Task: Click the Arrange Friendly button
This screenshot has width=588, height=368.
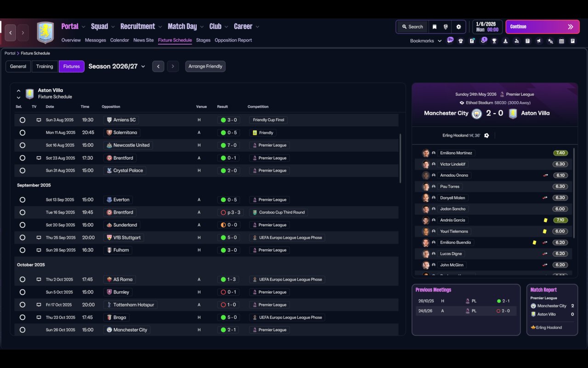Action: [x=205, y=66]
